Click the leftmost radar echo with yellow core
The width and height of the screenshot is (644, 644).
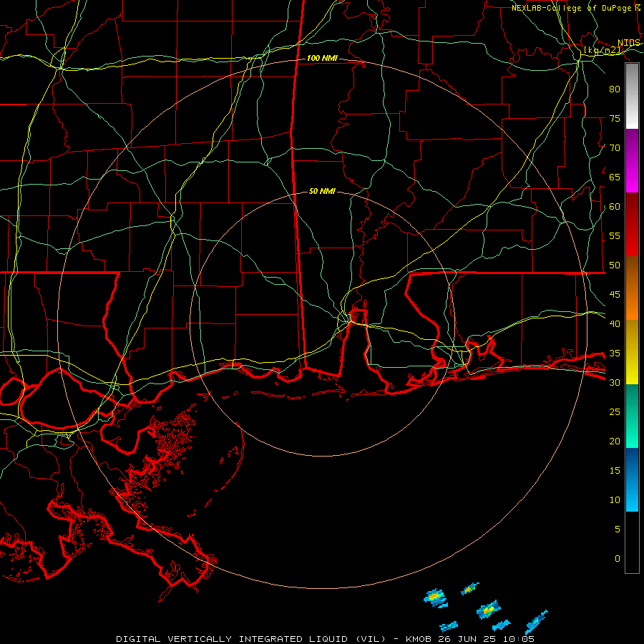(435, 597)
